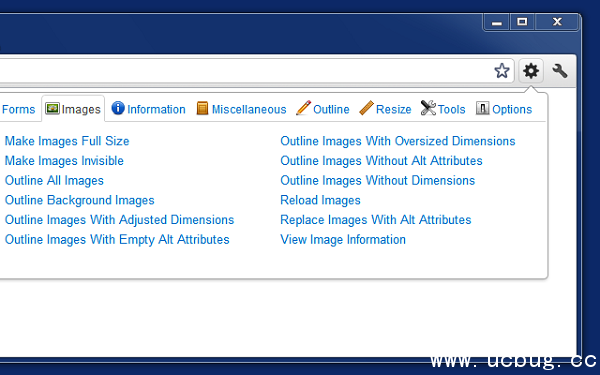The width and height of the screenshot is (600, 375).
Task: Click the Outline tab pencil icon
Action: click(303, 108)
